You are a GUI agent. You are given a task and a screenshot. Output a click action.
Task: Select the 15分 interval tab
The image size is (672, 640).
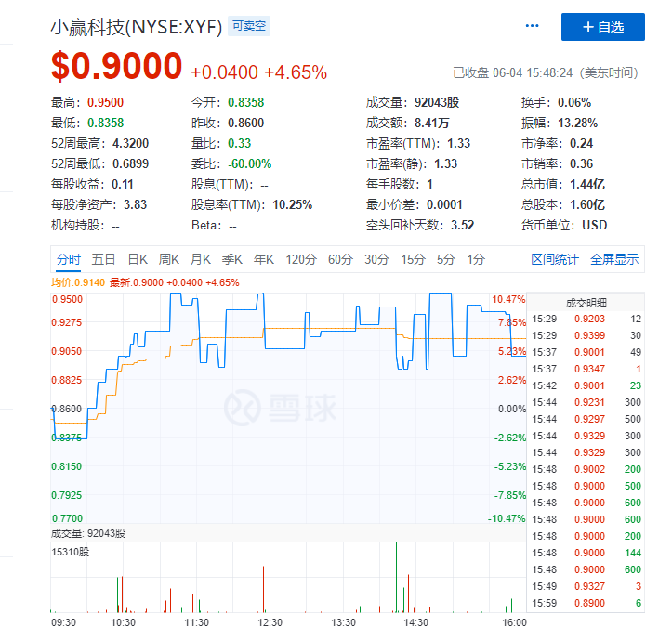click(413, 259)
